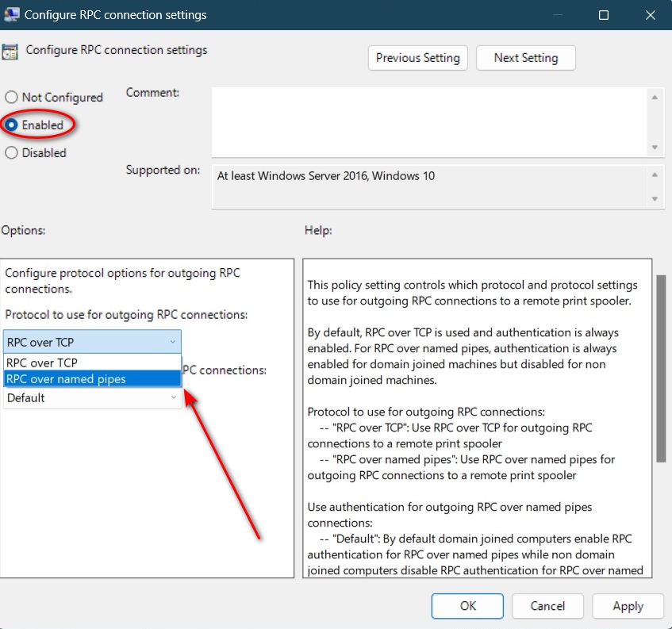
Task: Select "RPC over TCP" in the protocol list
Action: pos(87,362)
